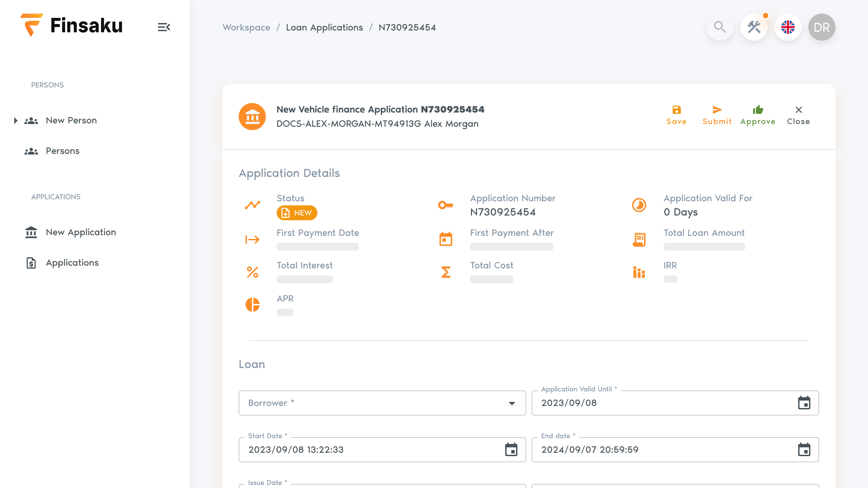Save the application
This screenshot has height=488, width=868.
(676, 116)
